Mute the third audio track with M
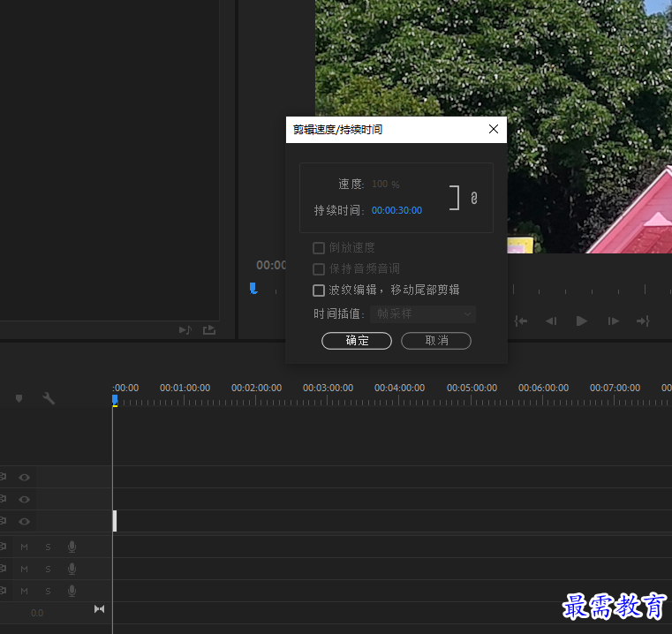Image resolution: width=672 pixels, height=634 pixels. click(24, 591)
